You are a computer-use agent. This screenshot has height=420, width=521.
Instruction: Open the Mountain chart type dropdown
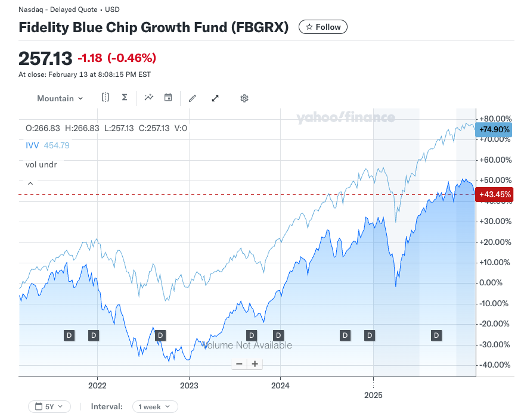click(x=60, y=98)
